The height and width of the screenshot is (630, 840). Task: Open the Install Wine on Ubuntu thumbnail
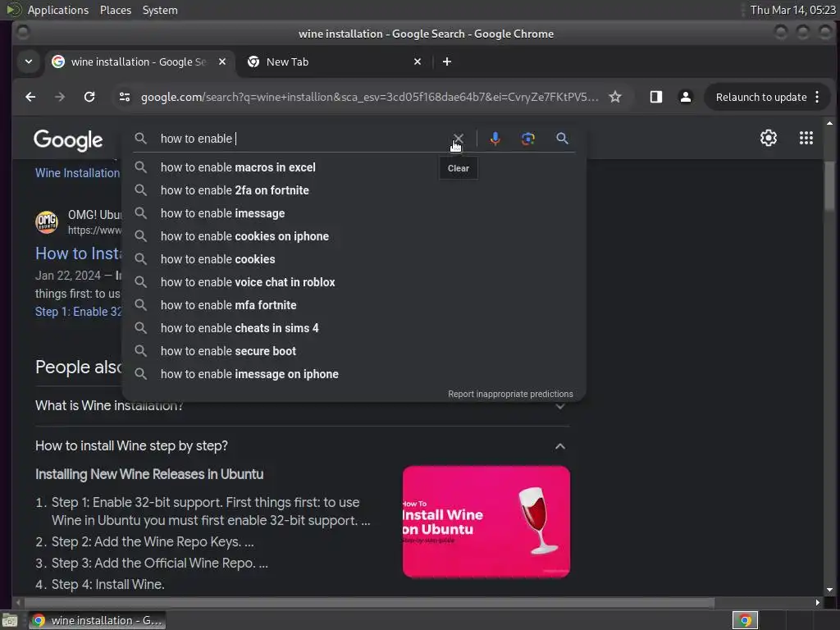[486, 522]
